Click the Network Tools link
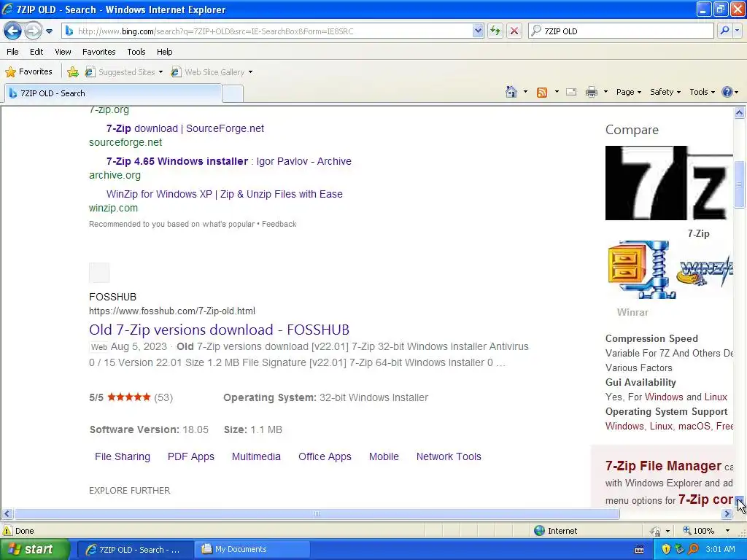The width and height of the screenshot is (747, 560). click(x=449, y=456)
